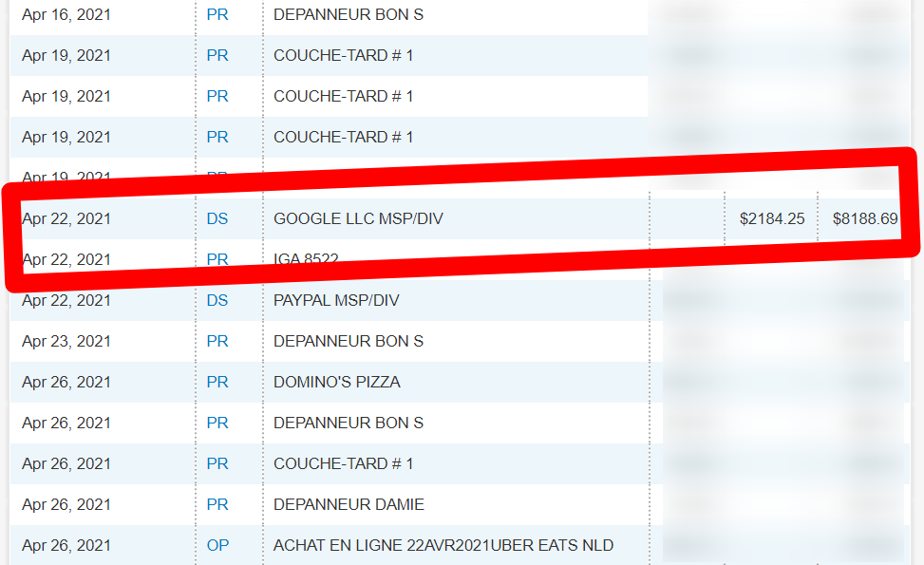This screenshot has width=924, height=565.
Task: Select the DEPANNEUR BON S description dated Apr 26
Action: pos(349,423)
